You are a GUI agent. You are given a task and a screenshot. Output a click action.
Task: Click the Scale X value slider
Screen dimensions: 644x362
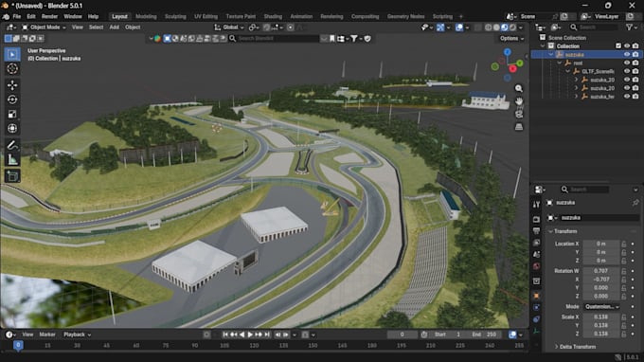tap(600, 317)
